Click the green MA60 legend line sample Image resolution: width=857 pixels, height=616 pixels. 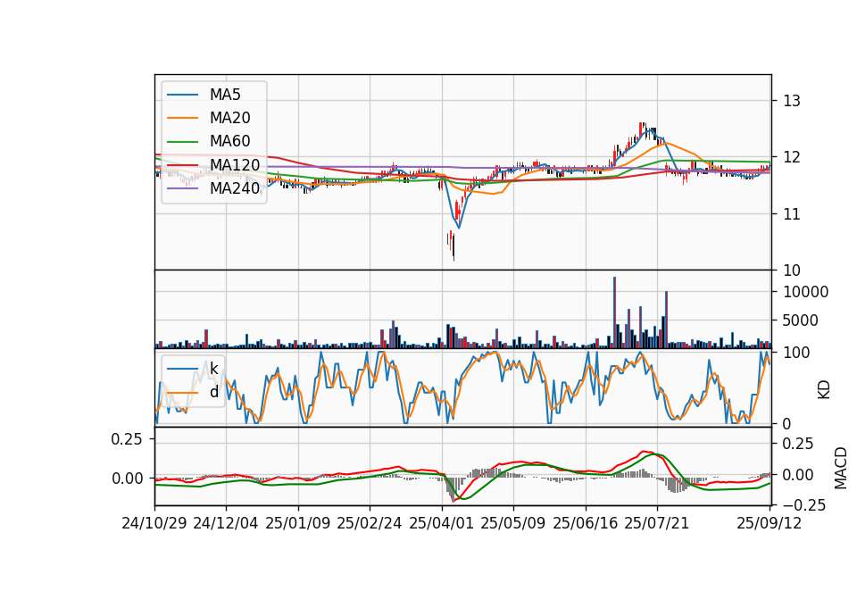coord(182,142)
